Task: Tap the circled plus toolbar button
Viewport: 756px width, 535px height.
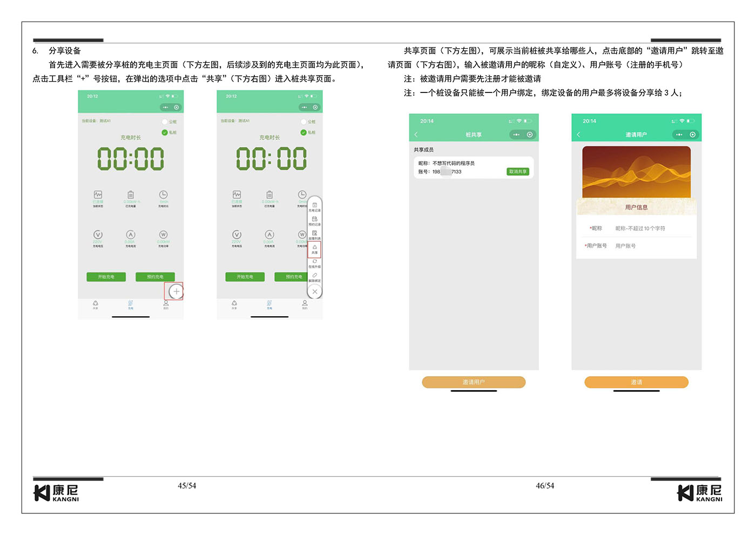Action: pos(176,292)
